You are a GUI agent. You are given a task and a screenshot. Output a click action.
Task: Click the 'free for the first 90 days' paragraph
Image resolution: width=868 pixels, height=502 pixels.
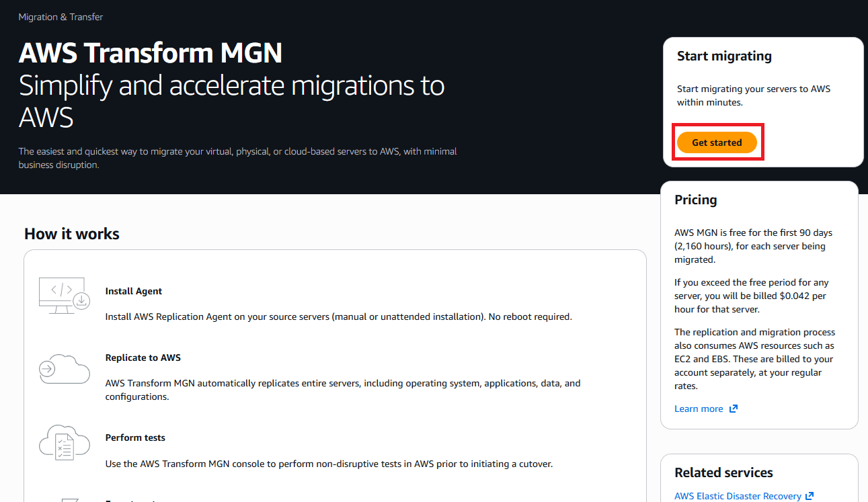pos(754,246)
